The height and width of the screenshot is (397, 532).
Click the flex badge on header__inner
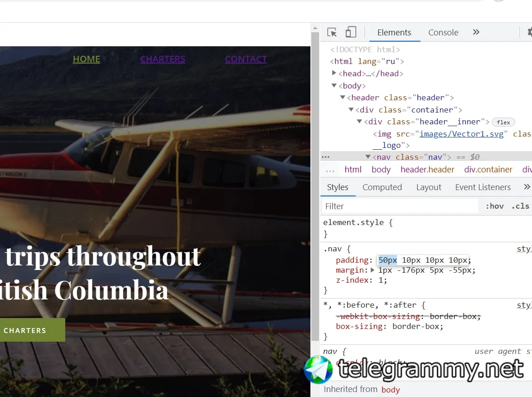point(503,122)
